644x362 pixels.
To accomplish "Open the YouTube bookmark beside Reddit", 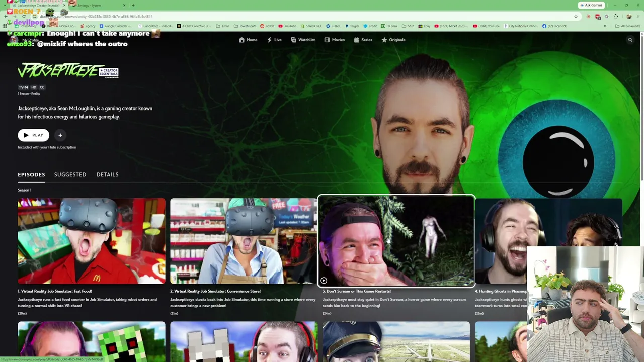I will pos(288,26).
